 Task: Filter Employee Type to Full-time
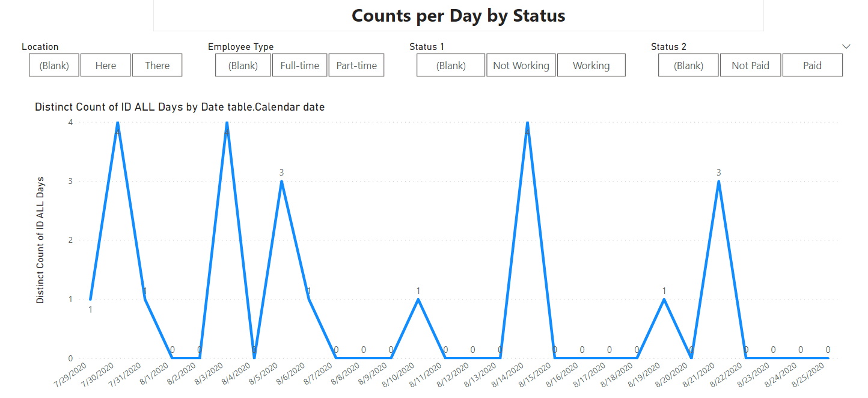[299, 66]
